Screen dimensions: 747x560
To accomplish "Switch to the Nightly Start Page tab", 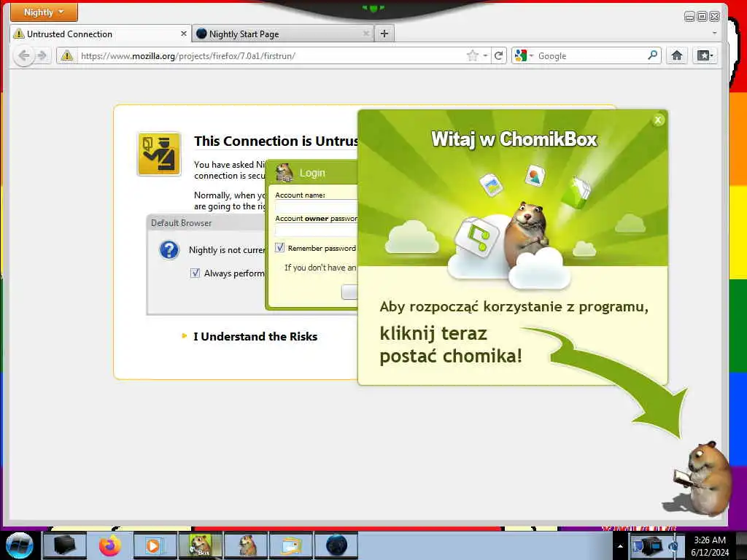I will [x=283, y=34].
